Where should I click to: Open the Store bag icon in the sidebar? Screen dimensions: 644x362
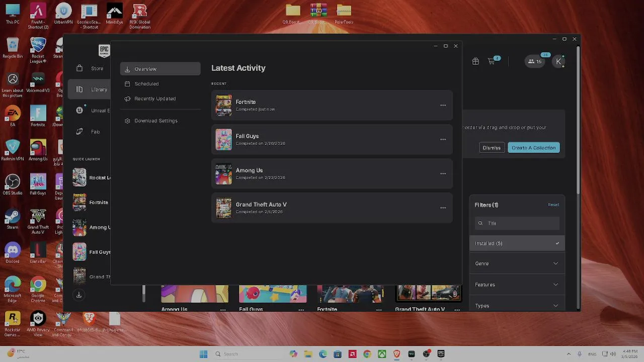coord(79,68)
